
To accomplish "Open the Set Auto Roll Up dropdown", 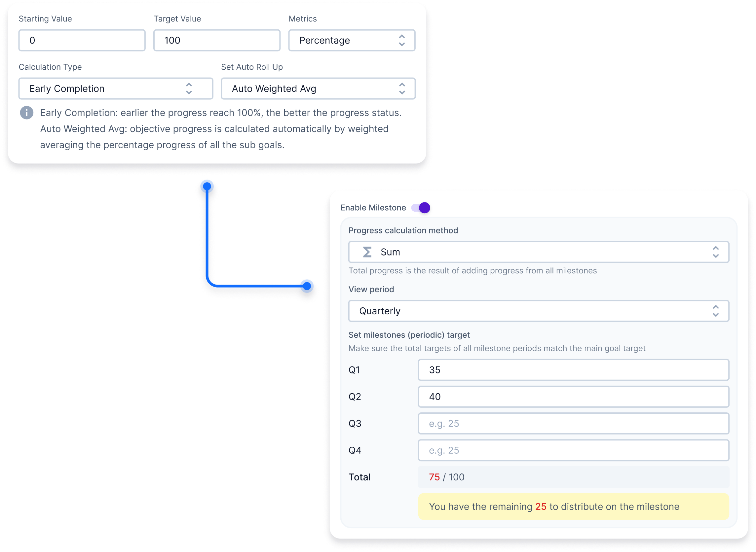I will click(x=318, y=88).
